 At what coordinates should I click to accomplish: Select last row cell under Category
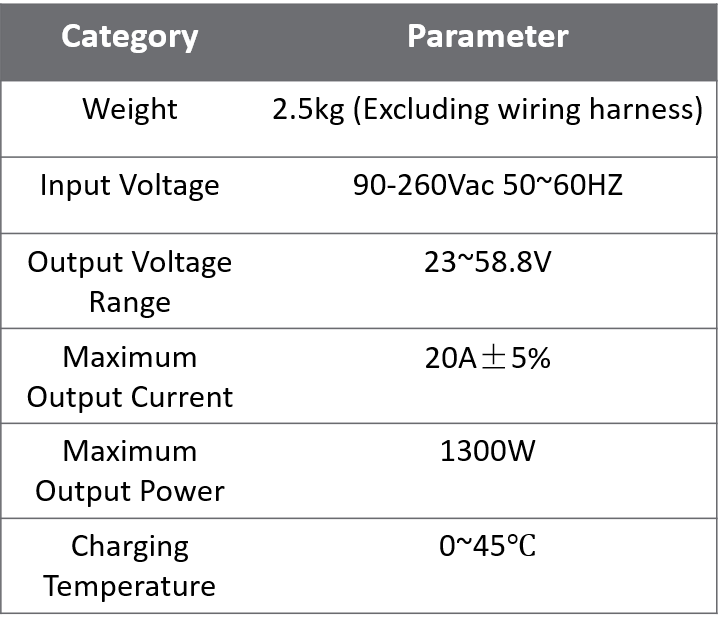click(130, 565)
